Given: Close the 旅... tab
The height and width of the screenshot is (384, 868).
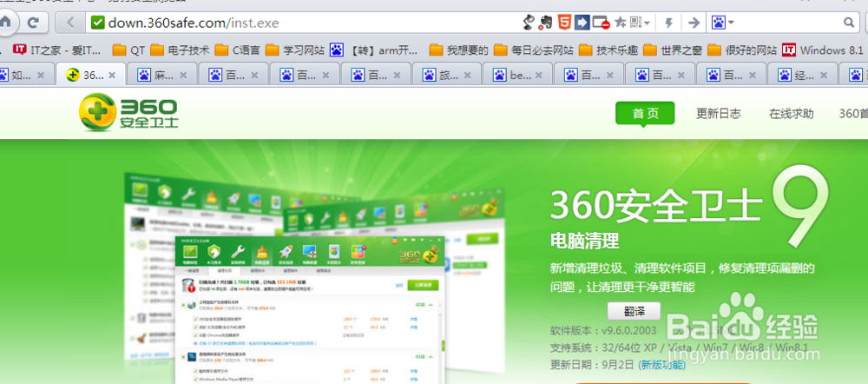Looking at the screenshot, I should tap(469, 76).
